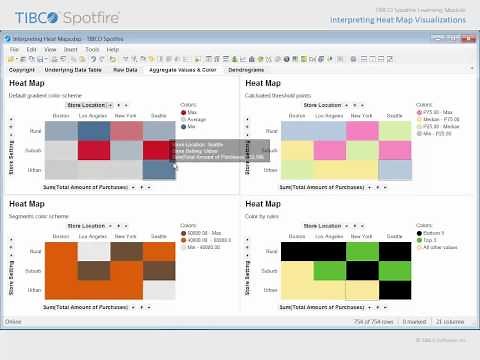Open Store Location selector in Color by rules heat map
The image size is (480, 360).
click(x=325, y=226)
